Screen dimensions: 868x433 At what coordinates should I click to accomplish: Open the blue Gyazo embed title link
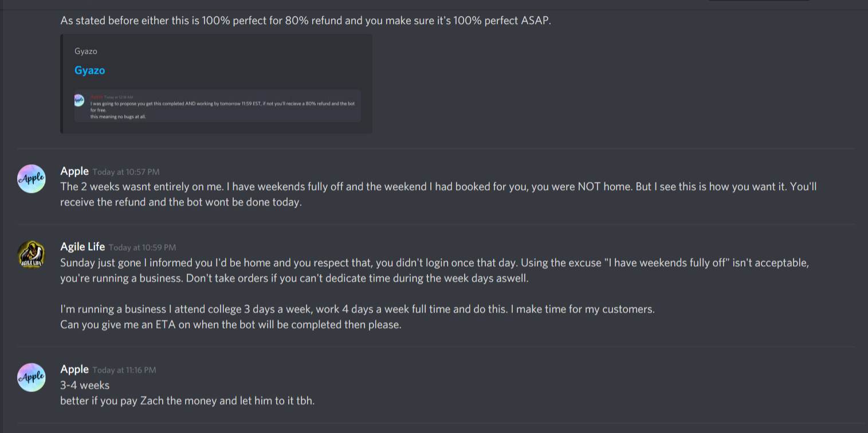tap(89, 70)
